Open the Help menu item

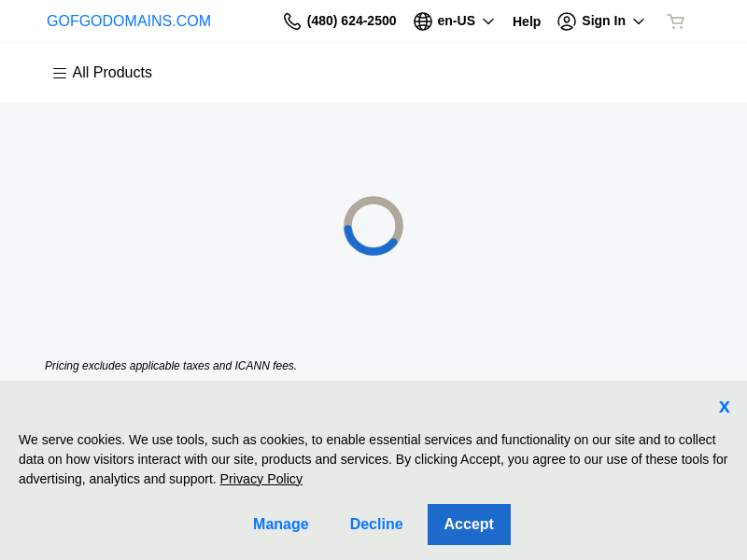tap(527, 21)
